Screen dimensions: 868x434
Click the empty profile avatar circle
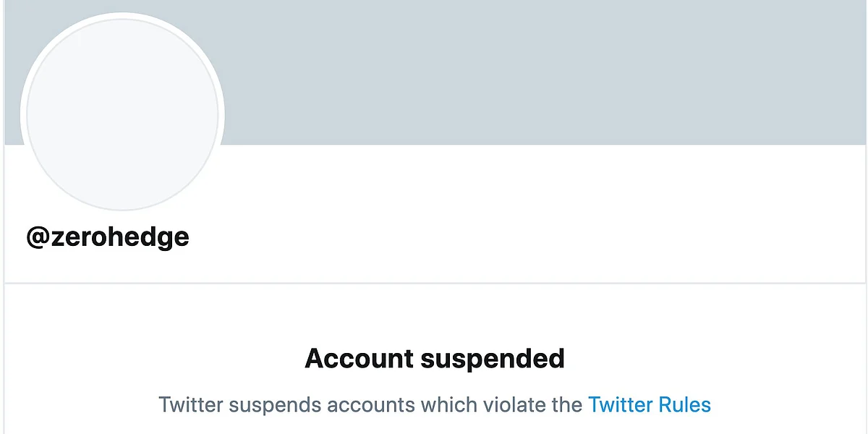(122, 114)
